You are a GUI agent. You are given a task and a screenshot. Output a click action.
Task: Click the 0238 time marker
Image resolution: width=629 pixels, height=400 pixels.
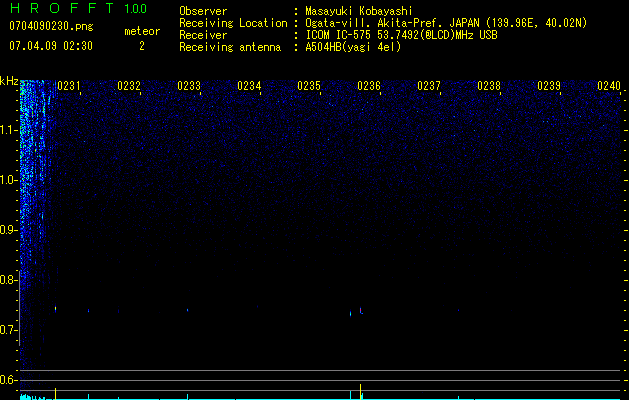click(489, 86)
